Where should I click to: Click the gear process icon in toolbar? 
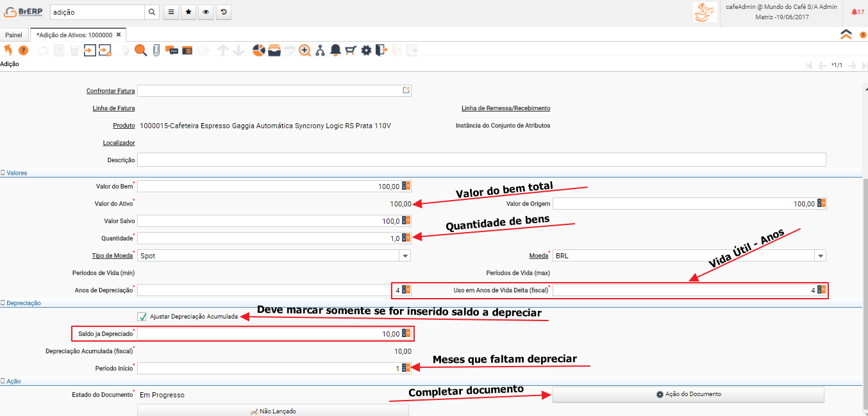click(x=366, y=50)
